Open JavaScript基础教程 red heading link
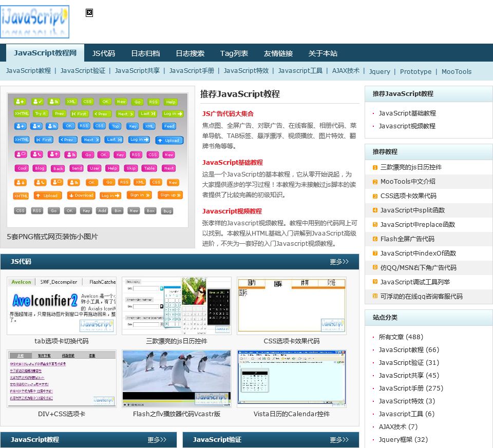 [x=232, y=163]
